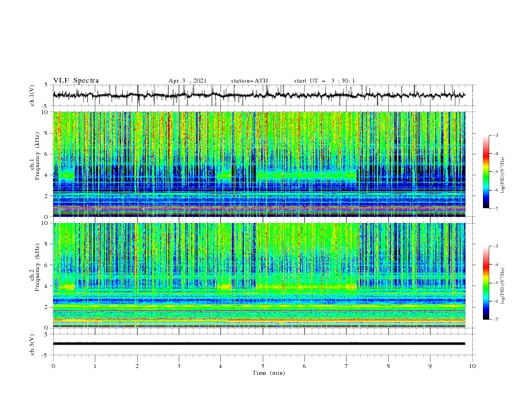This screenshot has width=532, height=411.
Task: Click the "VLF Spectra" plot title
Action: pyautogui.click(x=76, y=81)
